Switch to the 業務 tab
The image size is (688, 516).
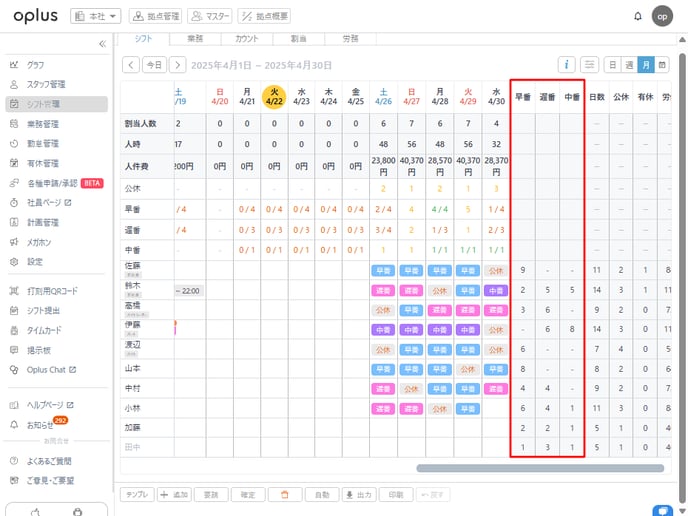(195, 38)
